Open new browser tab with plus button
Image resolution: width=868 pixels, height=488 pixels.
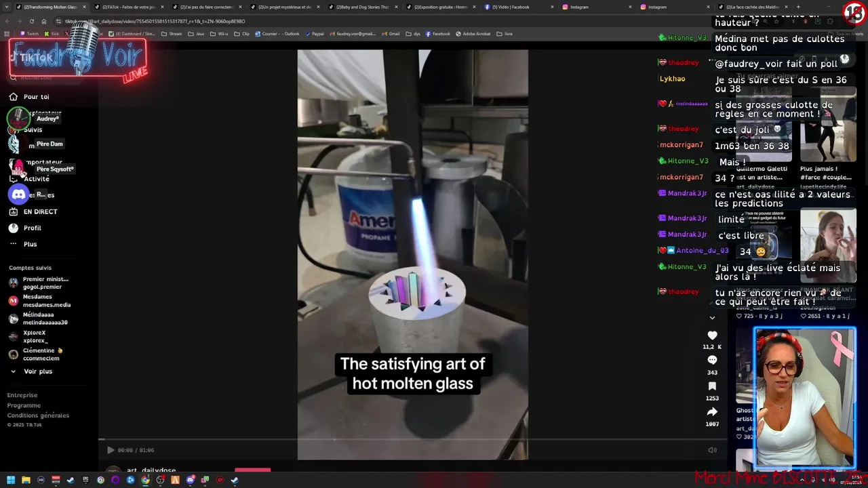click(797, 7)
